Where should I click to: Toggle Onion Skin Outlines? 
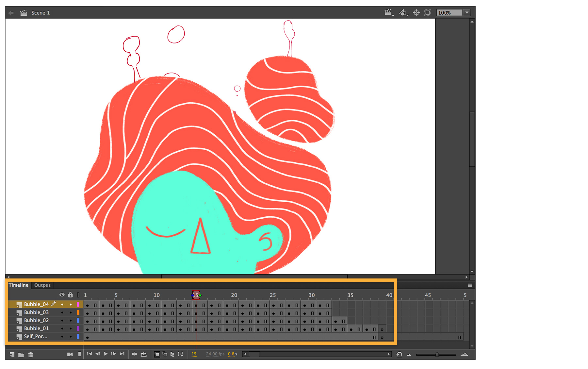pos(165,354)
